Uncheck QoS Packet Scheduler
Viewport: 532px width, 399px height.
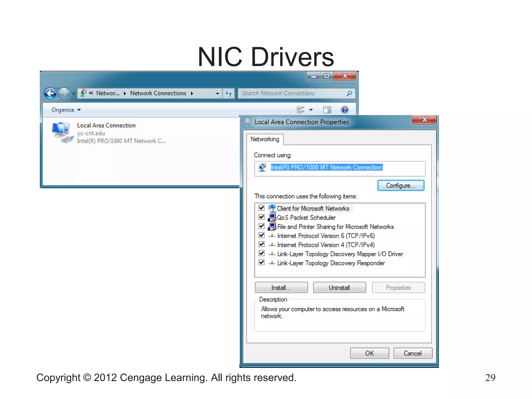(x=262, y=217)
